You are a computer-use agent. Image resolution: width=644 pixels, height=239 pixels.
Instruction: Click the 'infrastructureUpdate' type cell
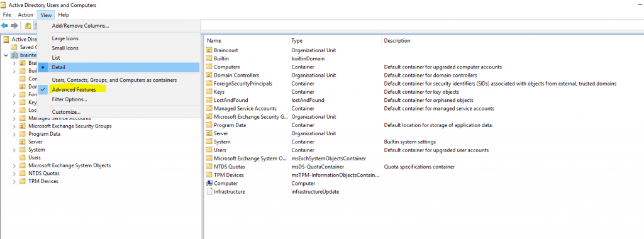315,192
